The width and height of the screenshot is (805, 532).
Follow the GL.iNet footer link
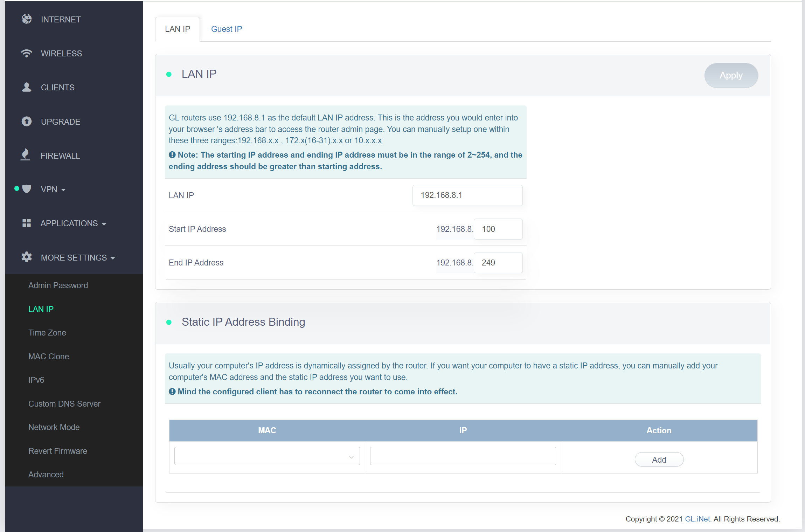point(697,519)
